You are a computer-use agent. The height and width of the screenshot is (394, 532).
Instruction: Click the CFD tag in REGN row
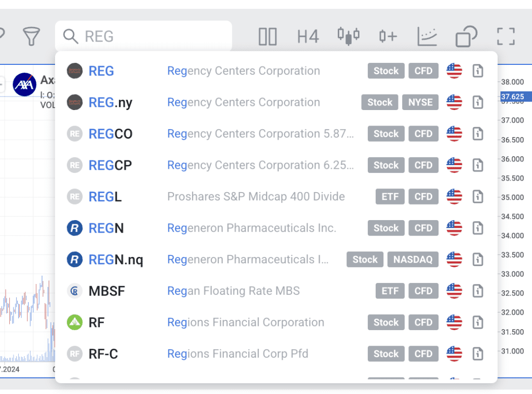tap(423, 228)
